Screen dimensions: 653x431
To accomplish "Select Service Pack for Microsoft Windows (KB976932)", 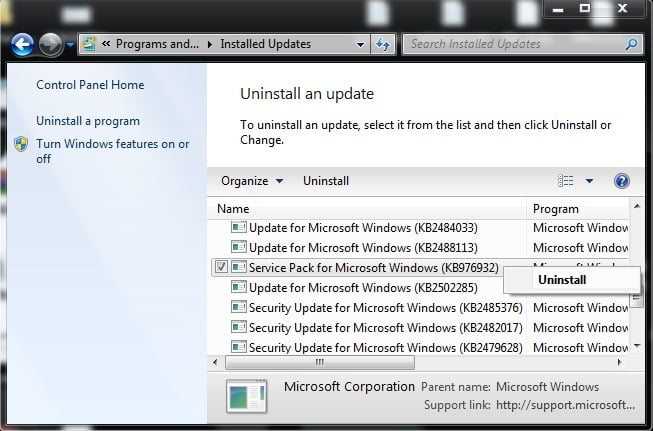I will (374, 268).
